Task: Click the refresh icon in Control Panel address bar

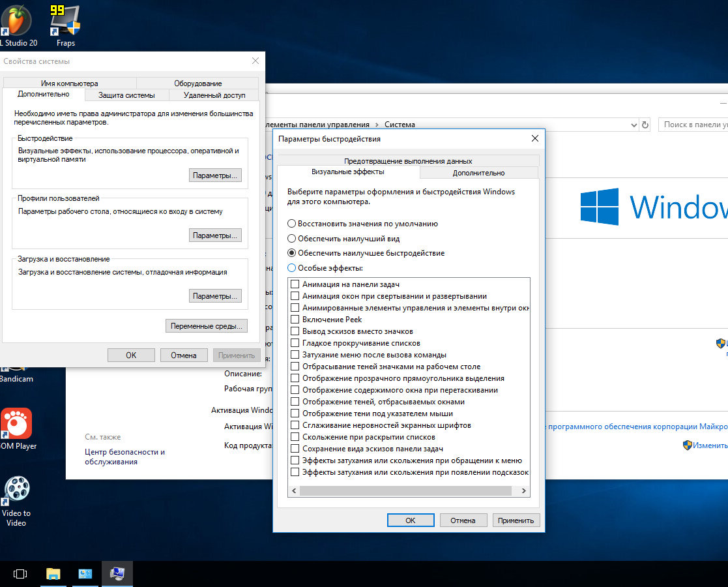Action: pos(645,125)
